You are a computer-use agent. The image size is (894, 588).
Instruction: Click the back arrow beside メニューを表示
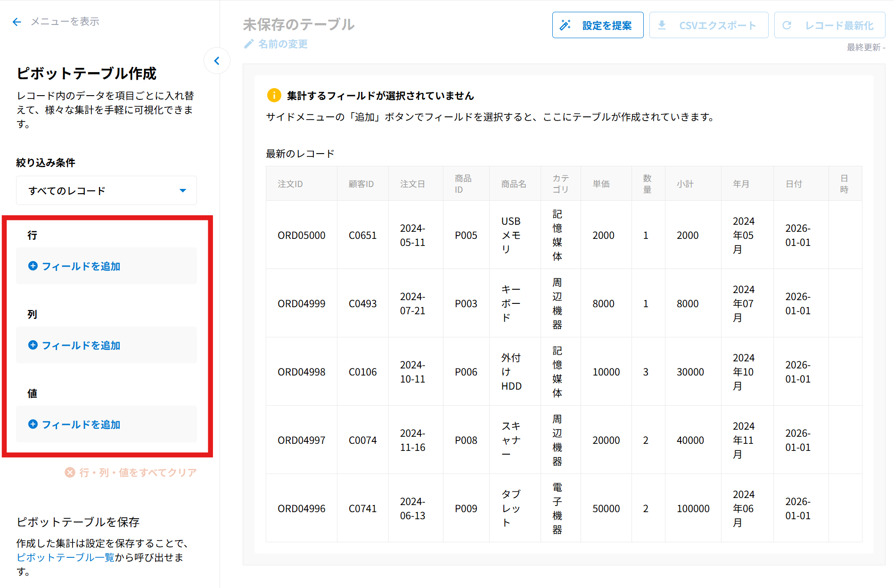17,22
